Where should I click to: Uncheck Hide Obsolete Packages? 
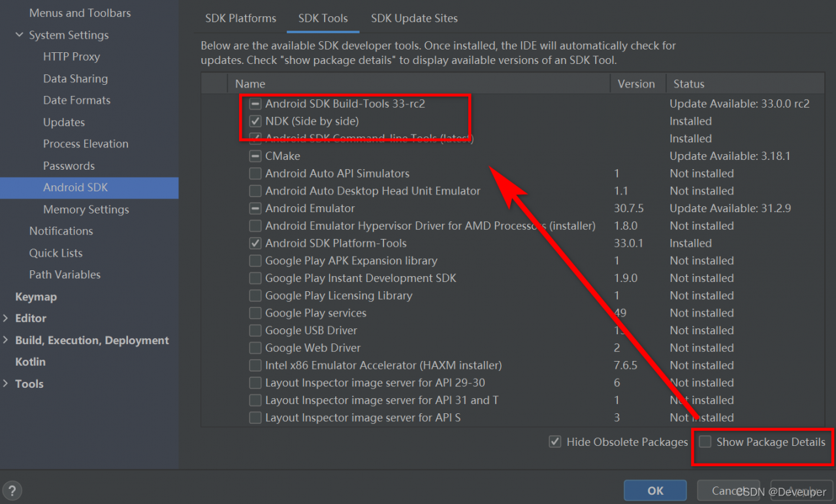pos(555,442)
